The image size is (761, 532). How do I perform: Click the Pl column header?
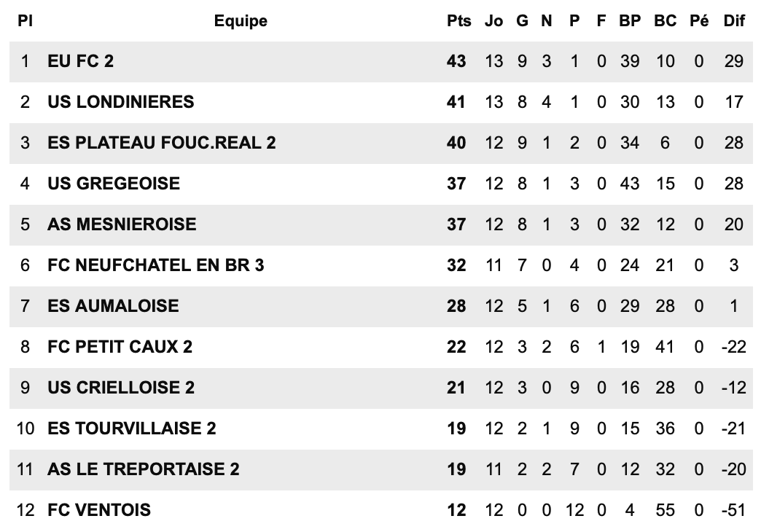click(x=25, y=21)
